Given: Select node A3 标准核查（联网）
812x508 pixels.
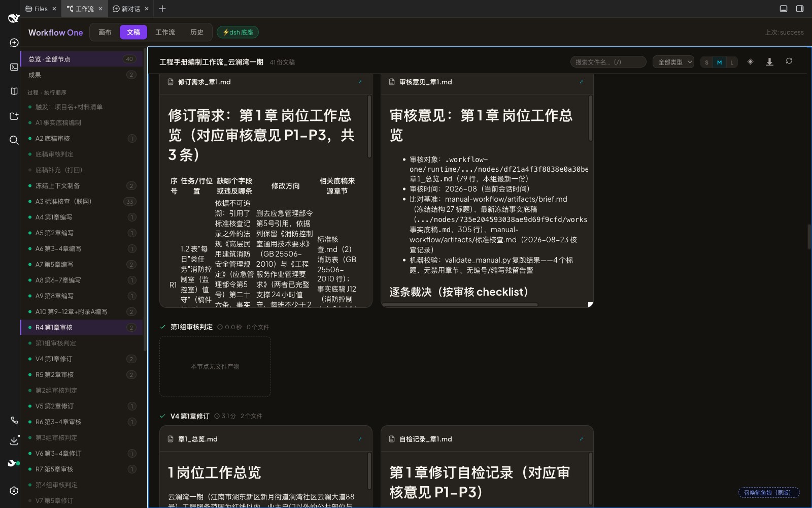Looking at the screenshot, I should pyautogui.click(x=82, y=201).
